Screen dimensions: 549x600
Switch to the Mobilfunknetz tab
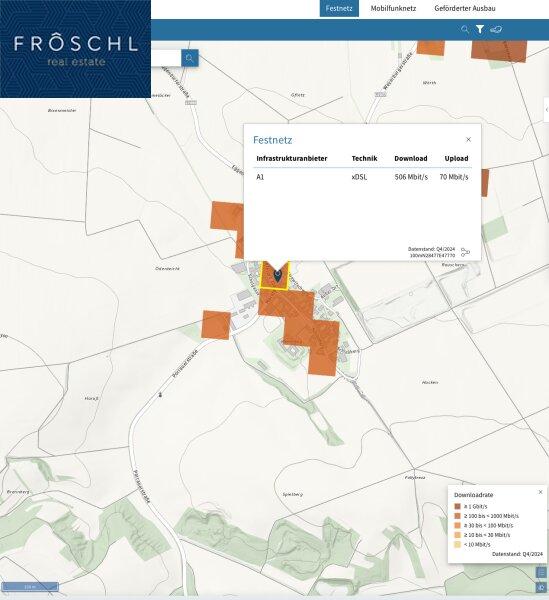point(393,8)
